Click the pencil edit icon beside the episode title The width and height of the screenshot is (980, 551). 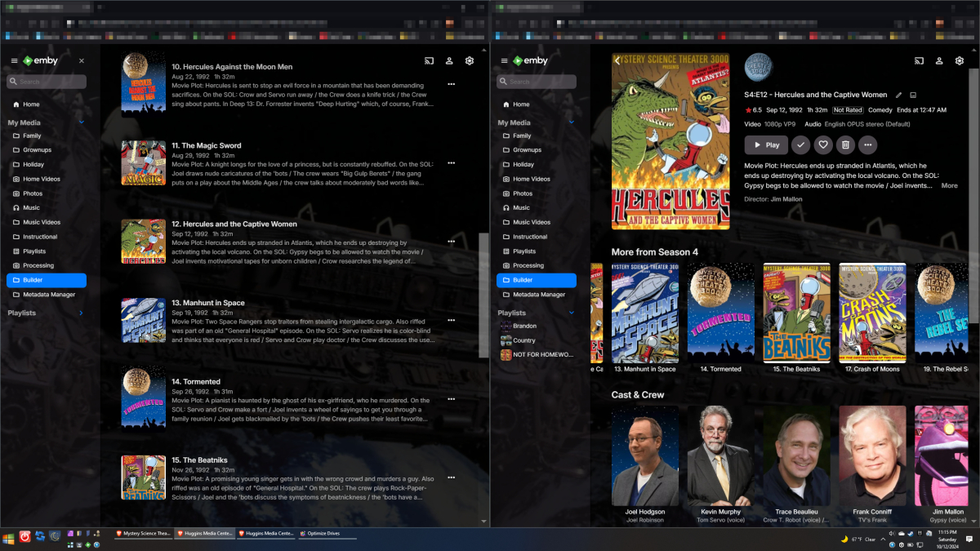[x=899, y=95]
